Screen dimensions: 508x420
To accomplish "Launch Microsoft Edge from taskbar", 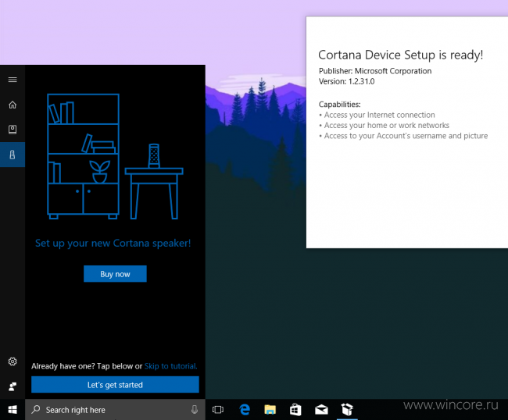I will (245, 410).
